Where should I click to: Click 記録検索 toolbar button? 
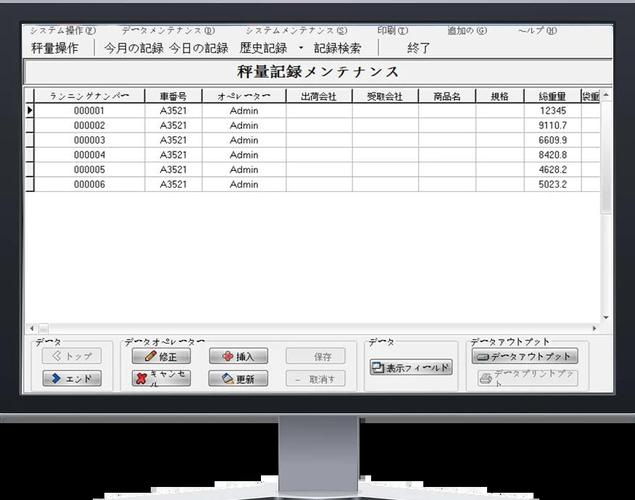(337, 48)
